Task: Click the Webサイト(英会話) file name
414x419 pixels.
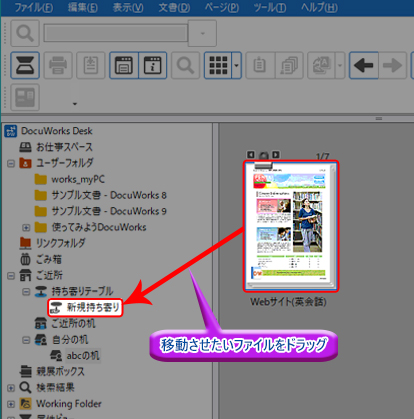Action: pos(288,302)
